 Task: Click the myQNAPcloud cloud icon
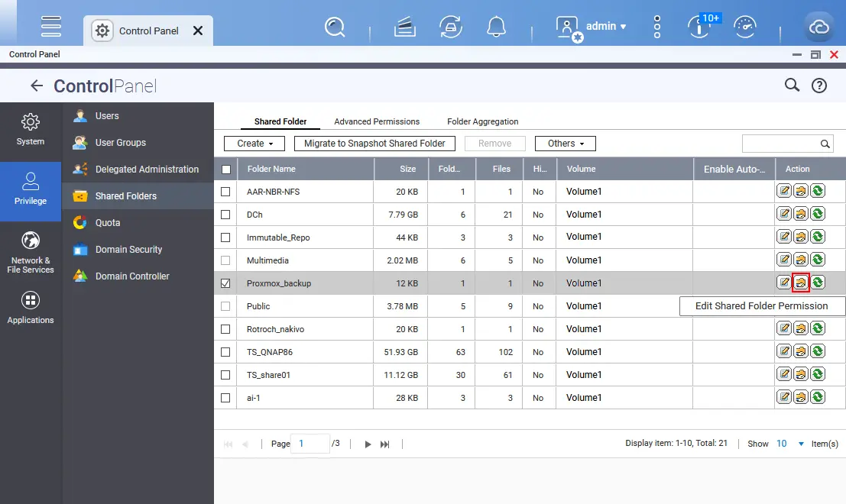point(818,27)
